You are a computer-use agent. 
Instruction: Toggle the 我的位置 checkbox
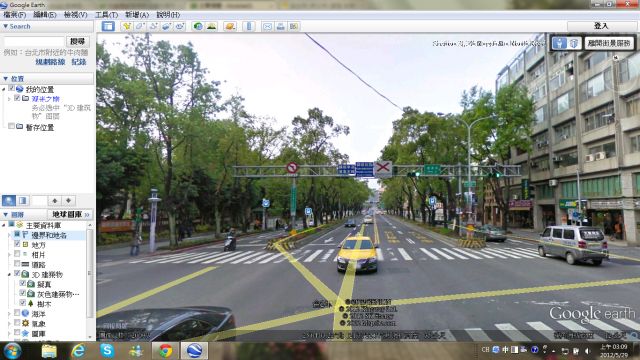[11, 88]
